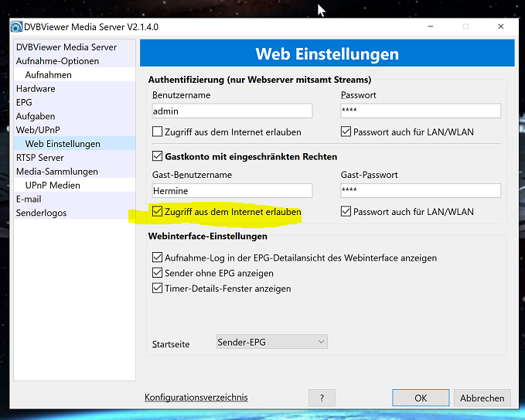The width and height of the screenshot is (525, 420).
Task: Open 'Web/UPnP' settings page
Action: [x=75, y=130]
